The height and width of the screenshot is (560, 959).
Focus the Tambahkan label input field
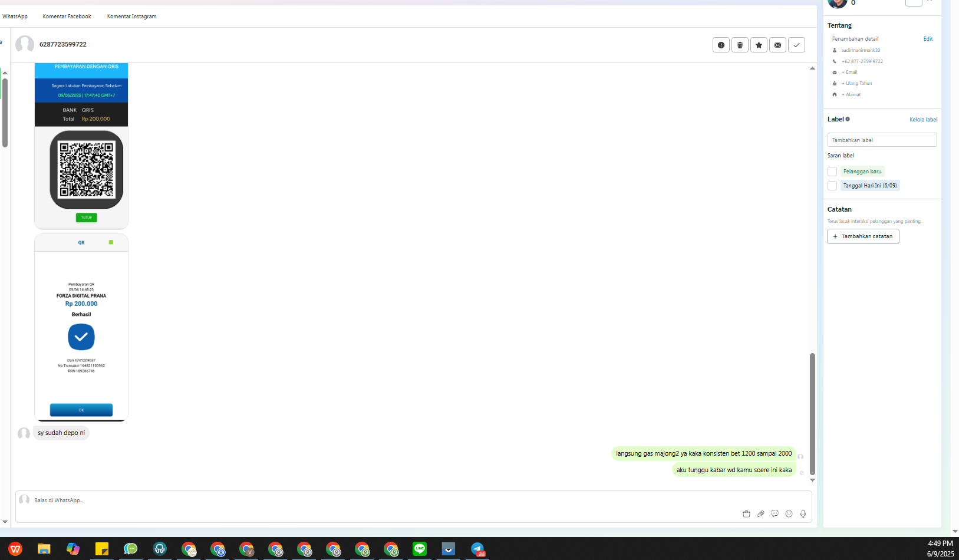pyautogui.click(x=882, y=140)
